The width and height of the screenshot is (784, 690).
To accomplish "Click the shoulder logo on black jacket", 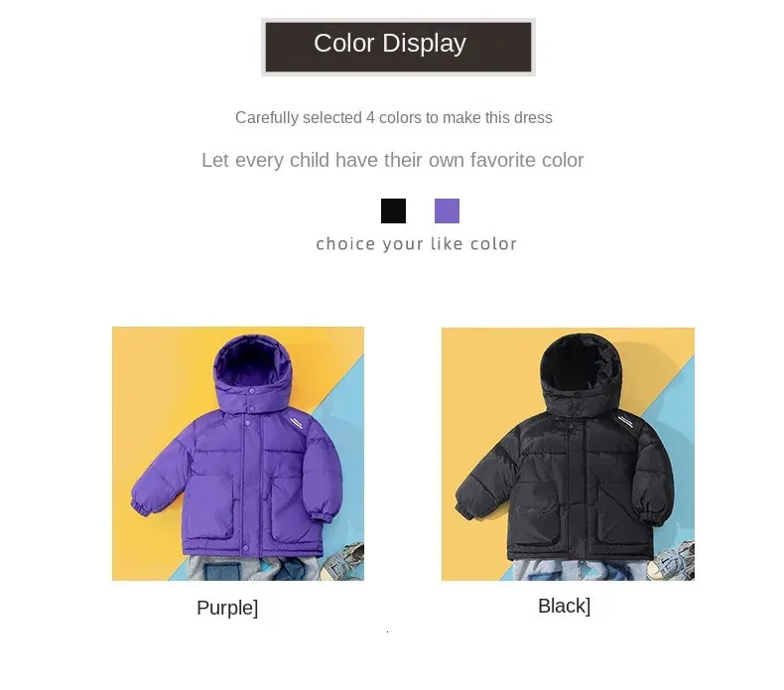I will click(x=624, y=421).
